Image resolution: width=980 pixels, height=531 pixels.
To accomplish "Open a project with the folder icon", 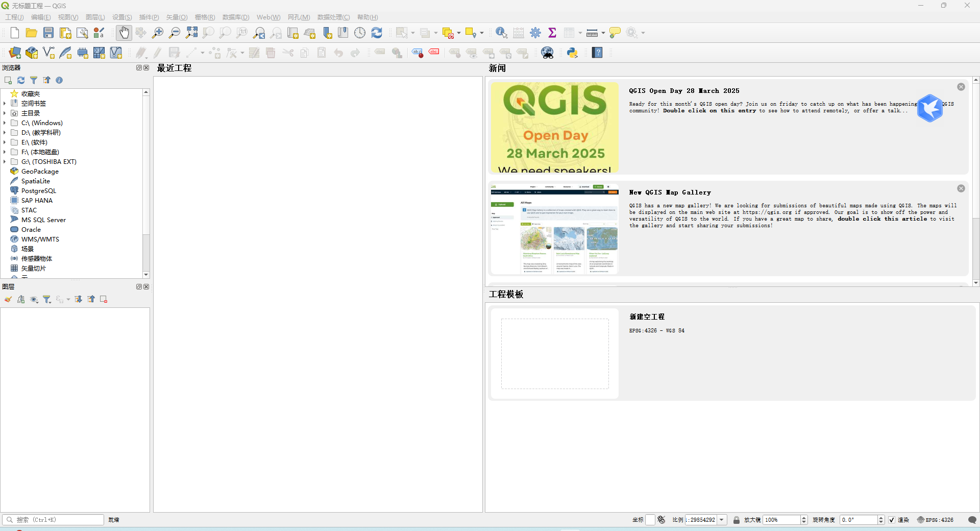I will [32, 33].
